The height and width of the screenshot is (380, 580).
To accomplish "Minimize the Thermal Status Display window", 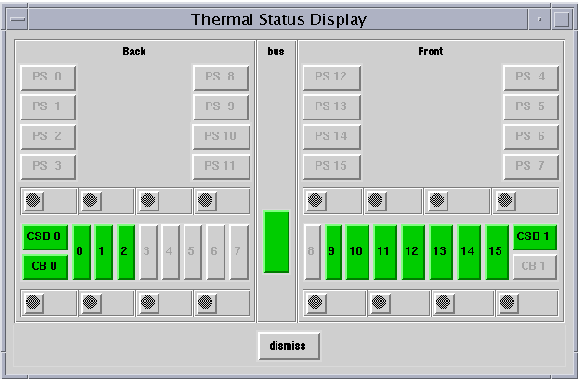I will 540,19.
